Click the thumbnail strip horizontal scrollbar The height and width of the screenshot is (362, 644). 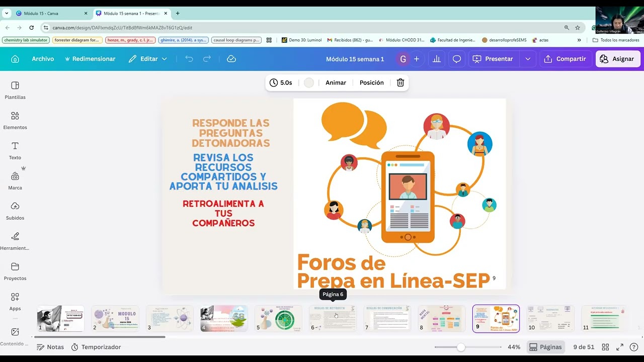100,337
